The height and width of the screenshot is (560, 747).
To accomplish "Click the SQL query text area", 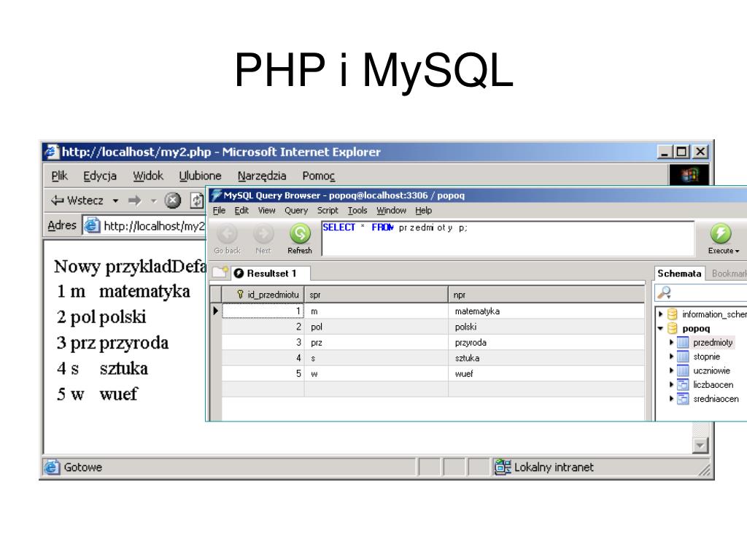I will (508, 238).
